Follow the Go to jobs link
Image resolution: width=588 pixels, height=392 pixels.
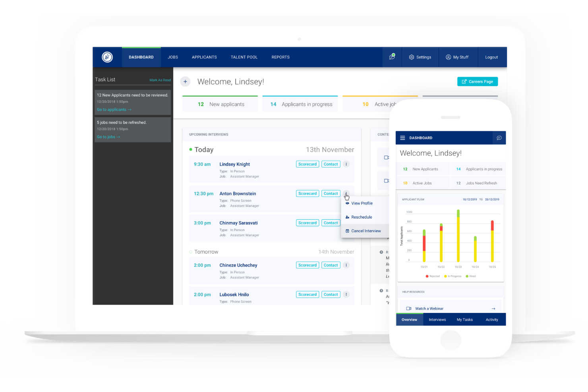[x=108, y=137]
